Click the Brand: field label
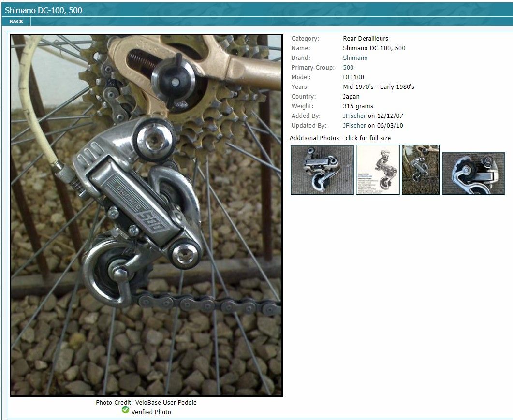 pos(301,58)
